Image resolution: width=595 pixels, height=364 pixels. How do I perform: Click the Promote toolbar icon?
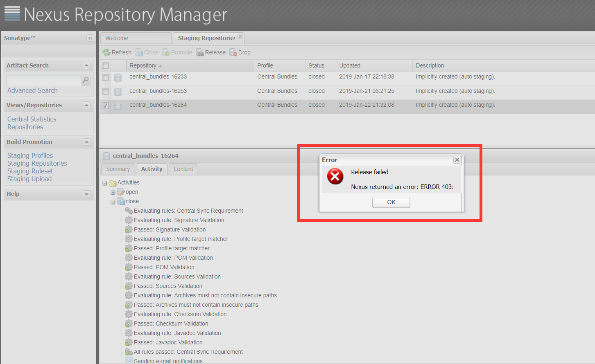click(x=166, y=52)
